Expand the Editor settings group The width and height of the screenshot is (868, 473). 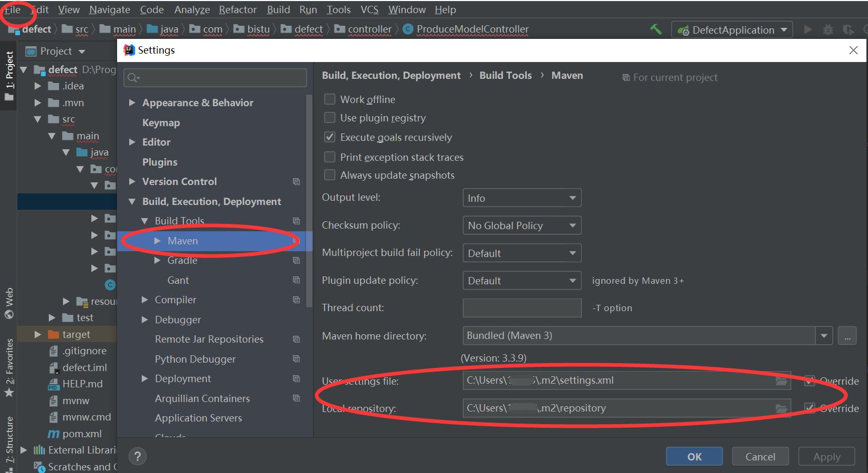point(132,142)
